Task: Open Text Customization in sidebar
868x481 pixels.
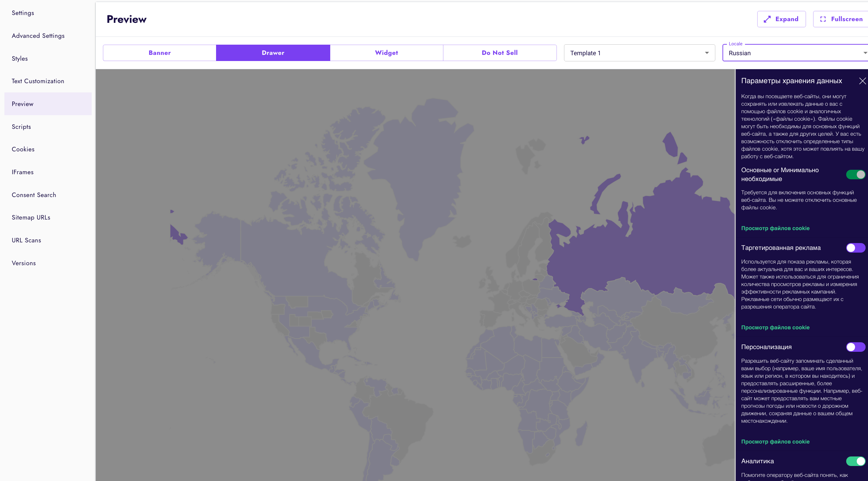Action: click(x=38, y=81)
